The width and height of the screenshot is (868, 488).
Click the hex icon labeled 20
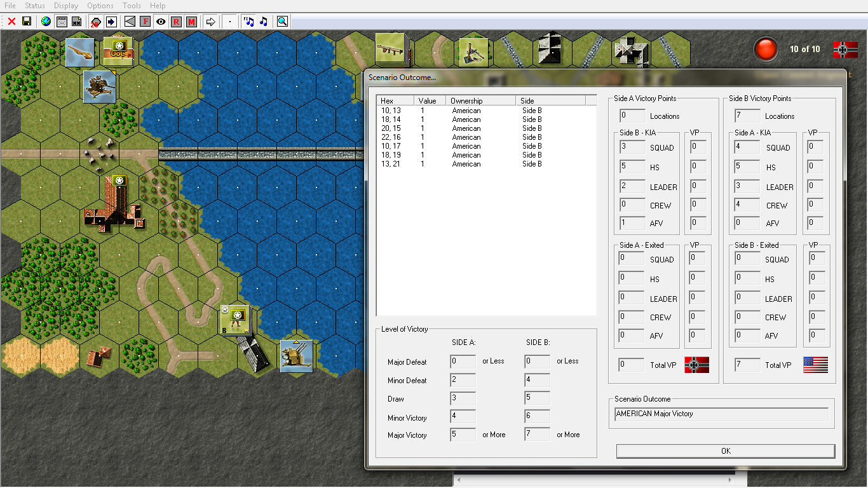[95, 22]
